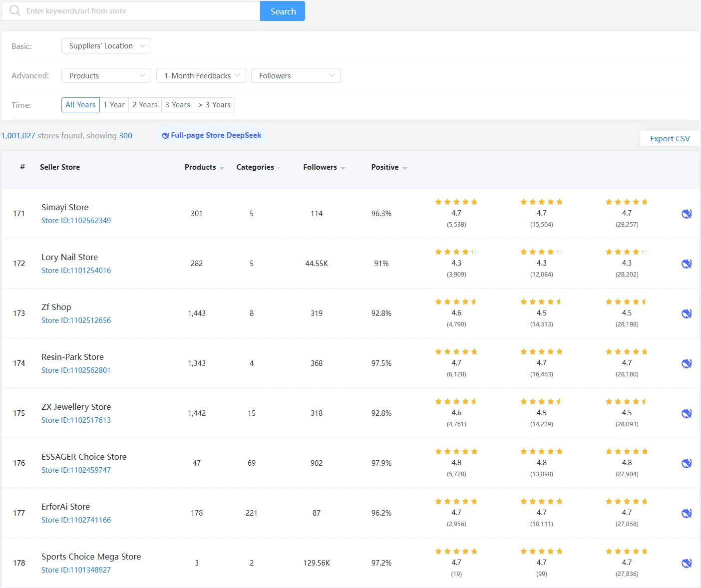The width and height of the screenshot is (701, 588).
Task: Sort by Products column arrow
Action: [222, 168]
